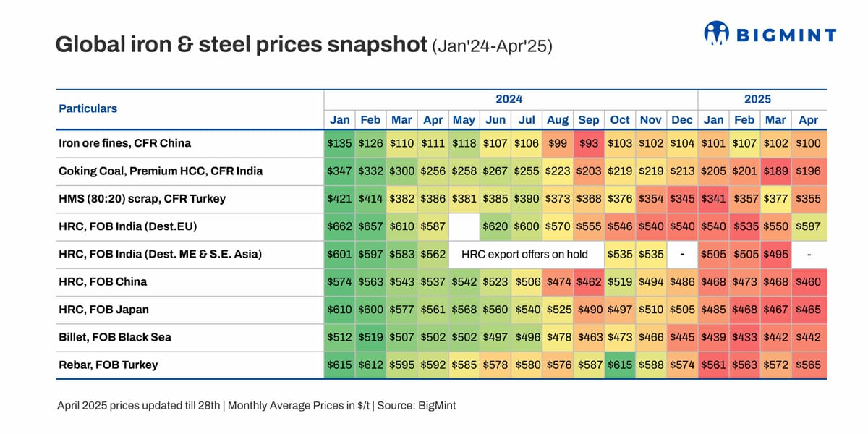This screenshot has width=868, height=434.
Task: Select the Iron ore fines, CFR China row label
Action: point(124,143)
